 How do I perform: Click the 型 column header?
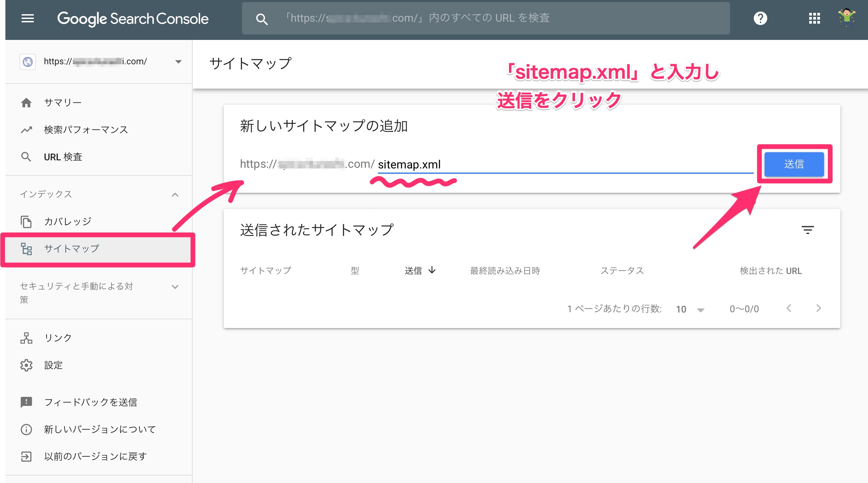coord(355,271)
